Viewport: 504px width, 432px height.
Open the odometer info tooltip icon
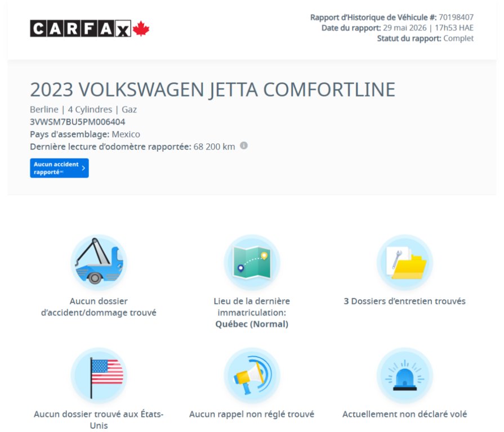coord(244,146)
